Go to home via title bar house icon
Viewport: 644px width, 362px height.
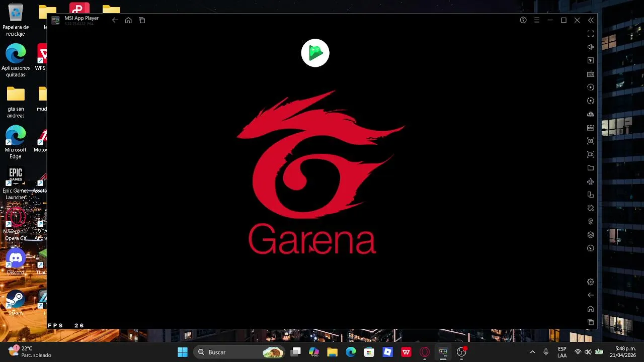coord(128,20)
